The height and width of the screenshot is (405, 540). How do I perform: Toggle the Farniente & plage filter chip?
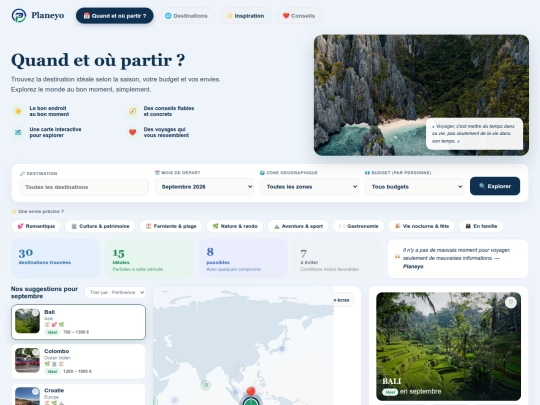coord(171,226)
